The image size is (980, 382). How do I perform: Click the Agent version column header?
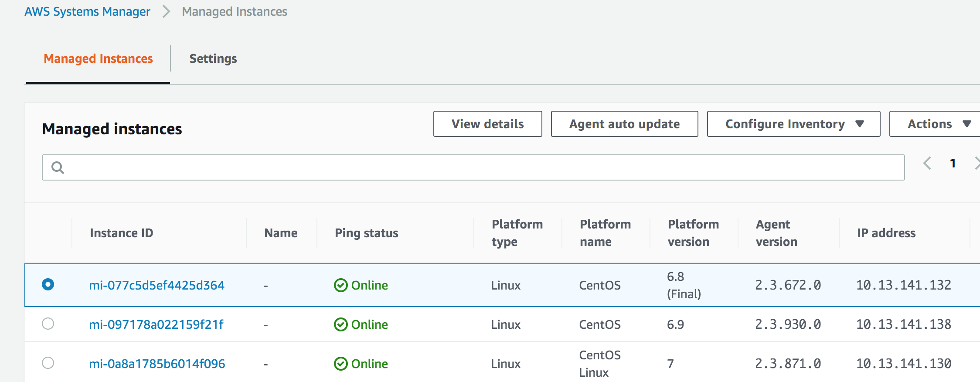click(776, 233)
